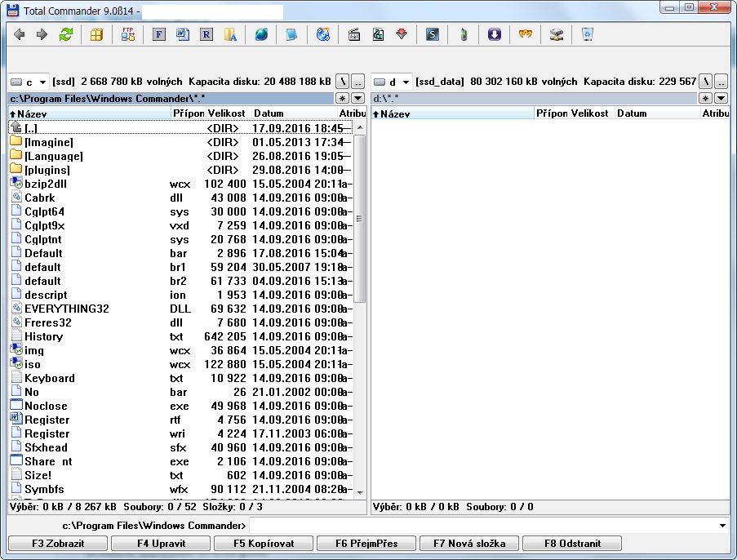Screen dimensions: 737x560
Task: Select the Symbfs wfx file
Action: [180, 489]
